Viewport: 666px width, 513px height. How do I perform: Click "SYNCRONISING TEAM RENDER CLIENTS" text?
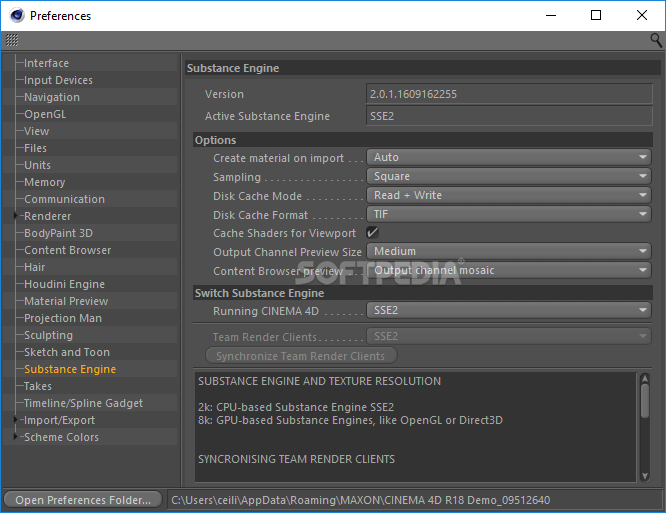(296, 459)
